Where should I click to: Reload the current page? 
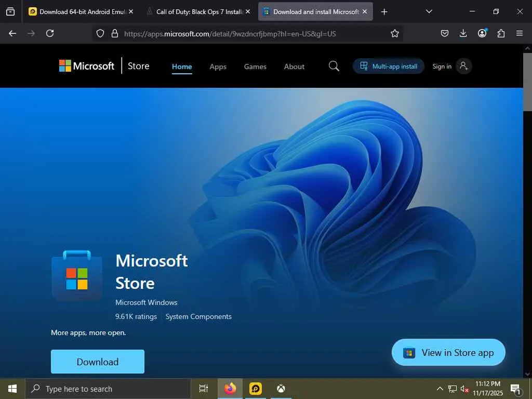tap(50, 33)
